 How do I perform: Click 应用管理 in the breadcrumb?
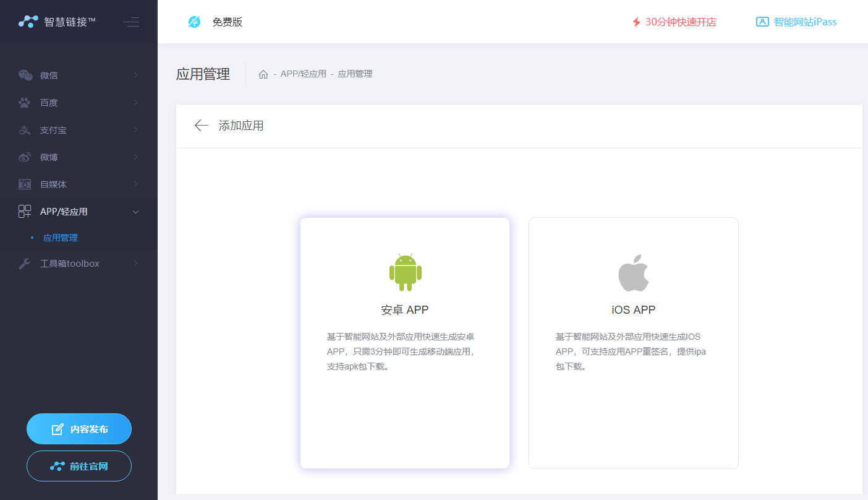355,74
